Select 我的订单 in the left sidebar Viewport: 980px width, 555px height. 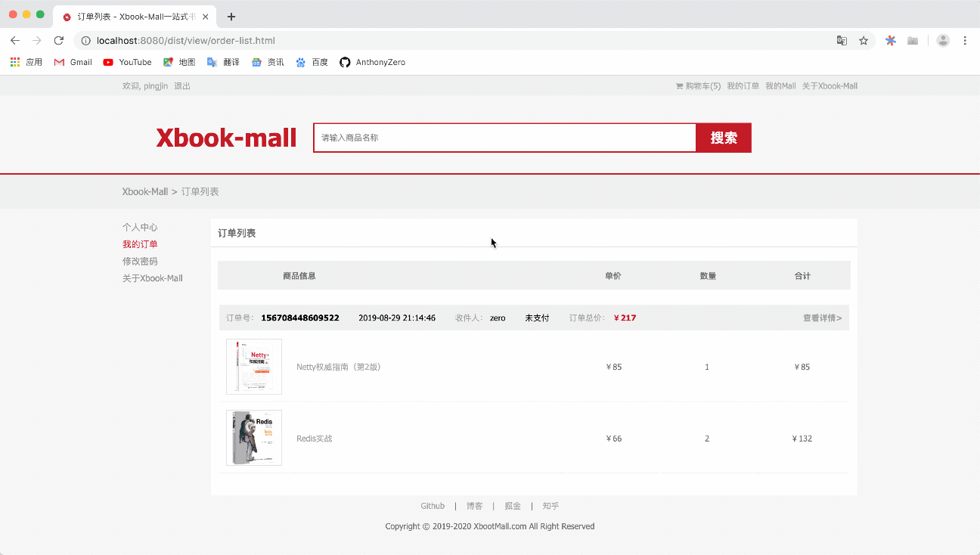click(x=140, y=244)
